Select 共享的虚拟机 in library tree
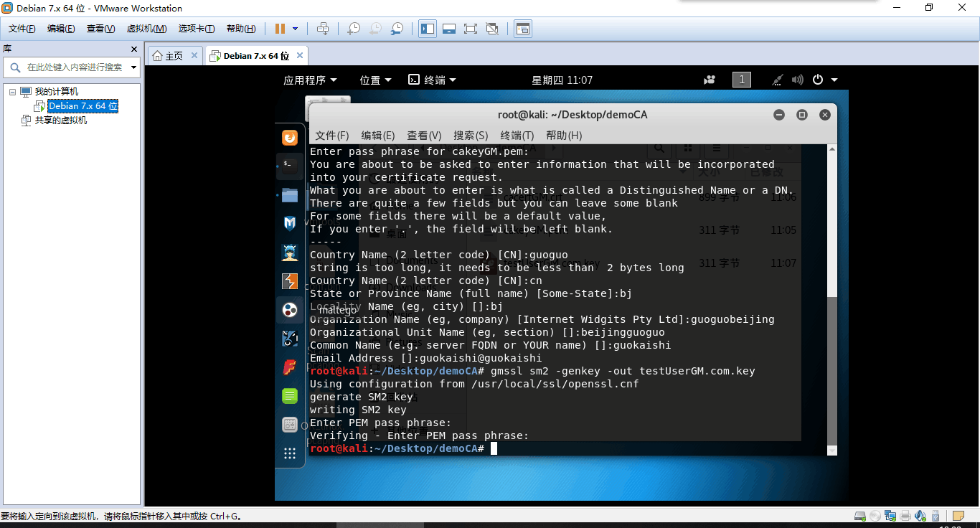 (x=61, y=121)
